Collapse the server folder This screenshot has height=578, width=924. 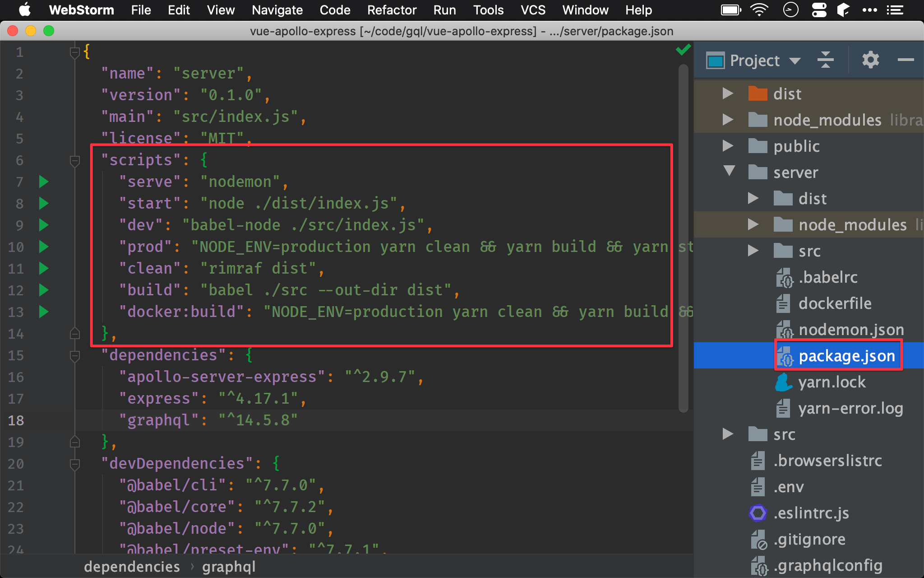coord(729,171)
